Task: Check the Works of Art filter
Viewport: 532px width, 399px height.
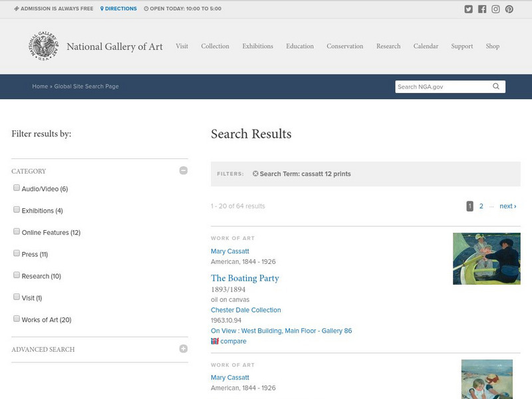Action: pyautogui.click(x=16, y=319)
